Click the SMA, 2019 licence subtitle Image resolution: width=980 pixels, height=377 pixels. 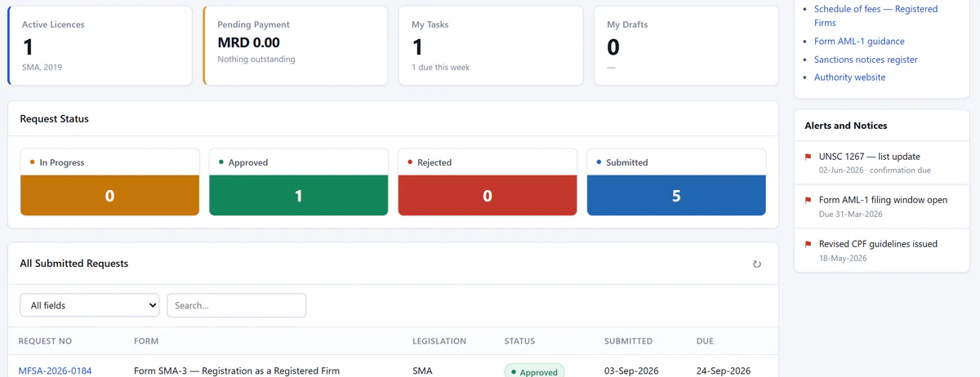(x=42, y=67)
